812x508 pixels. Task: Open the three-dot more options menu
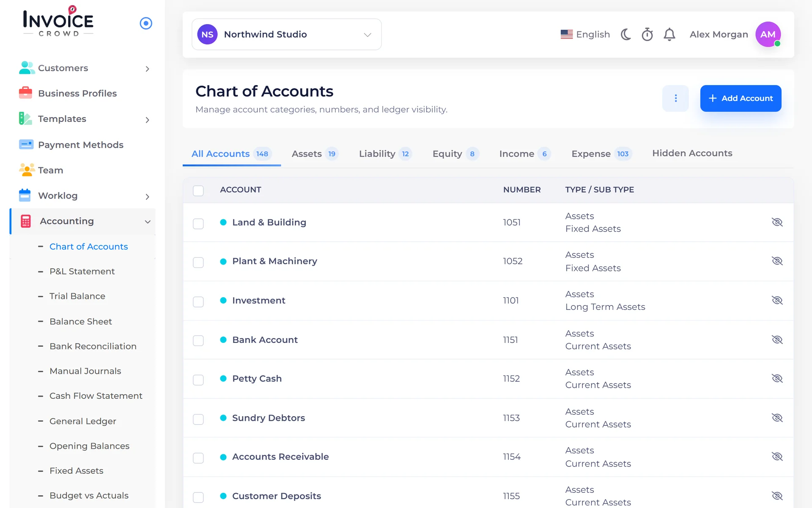(675, 98)
